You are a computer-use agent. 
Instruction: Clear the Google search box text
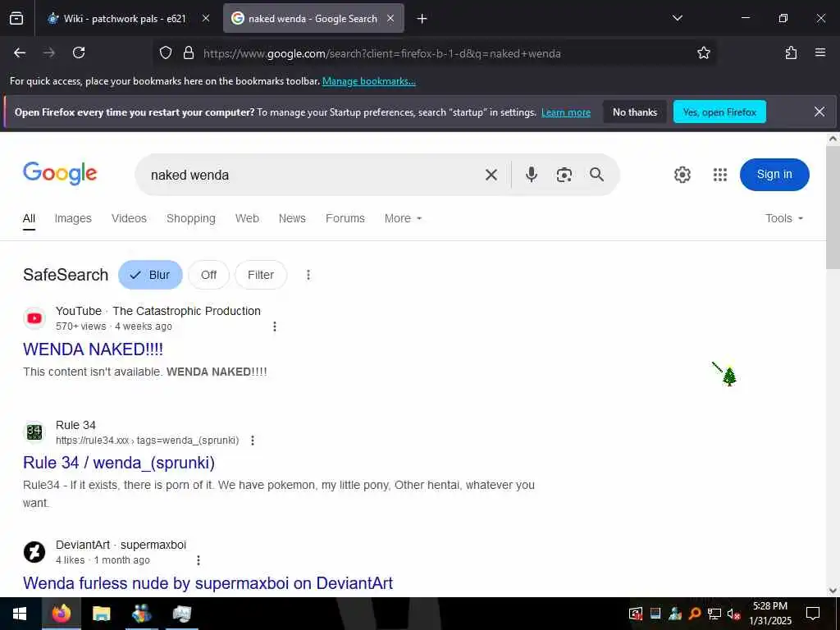491,175
